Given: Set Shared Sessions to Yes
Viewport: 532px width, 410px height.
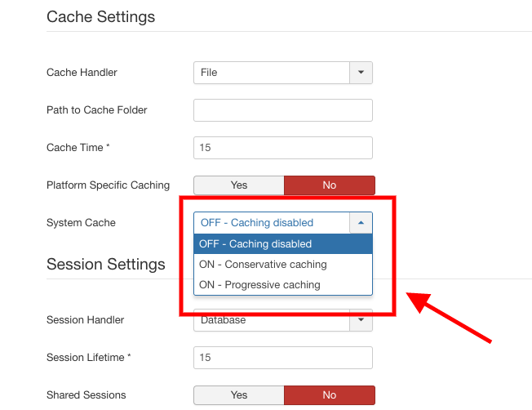Looking at the screenshot, I should pos(238,395).
